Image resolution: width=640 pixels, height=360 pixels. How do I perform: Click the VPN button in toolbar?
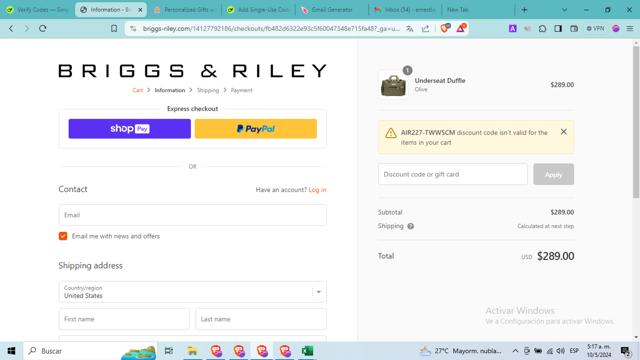pyautogui.click(x=596, y=29)
